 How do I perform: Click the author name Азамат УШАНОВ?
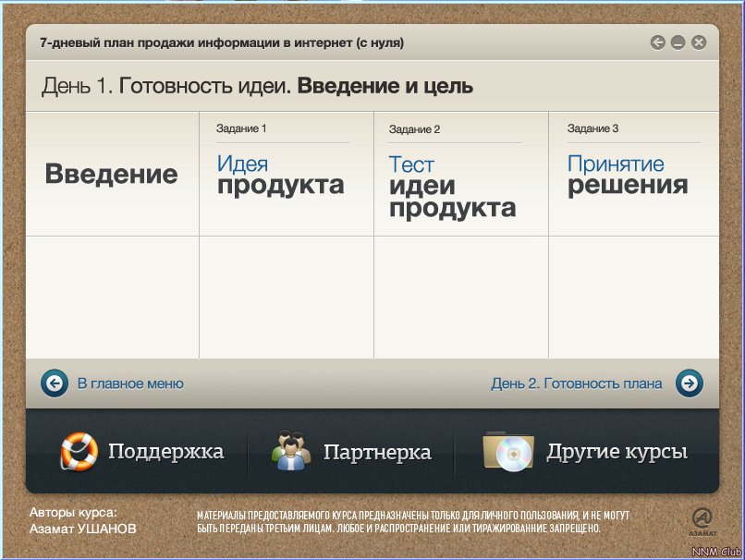pos(83,529)
